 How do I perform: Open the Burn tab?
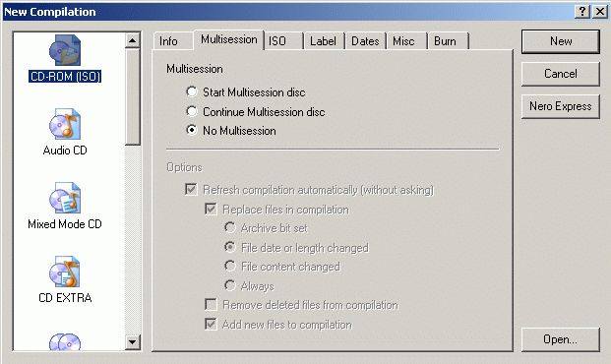click(448, 41)
